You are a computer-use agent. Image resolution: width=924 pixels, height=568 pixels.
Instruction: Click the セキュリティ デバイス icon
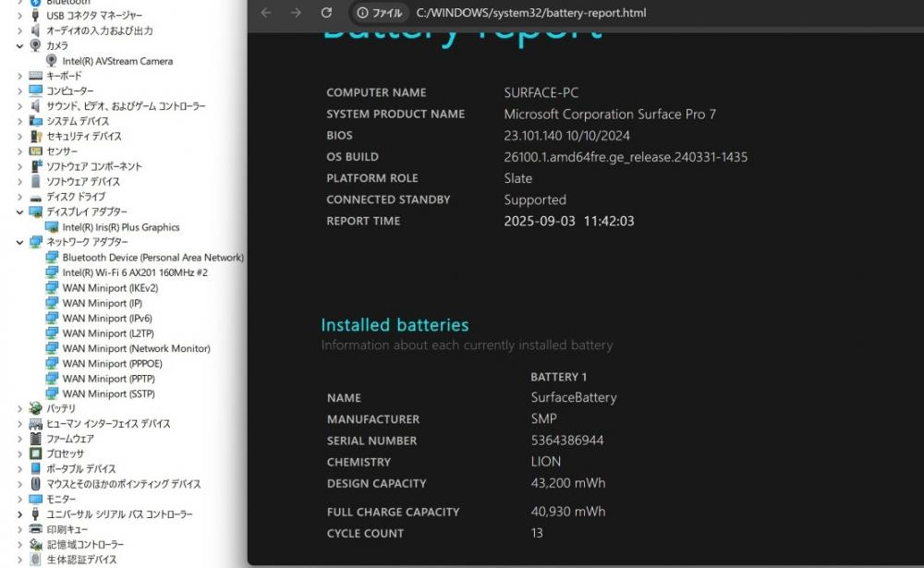tap(35, 136)
